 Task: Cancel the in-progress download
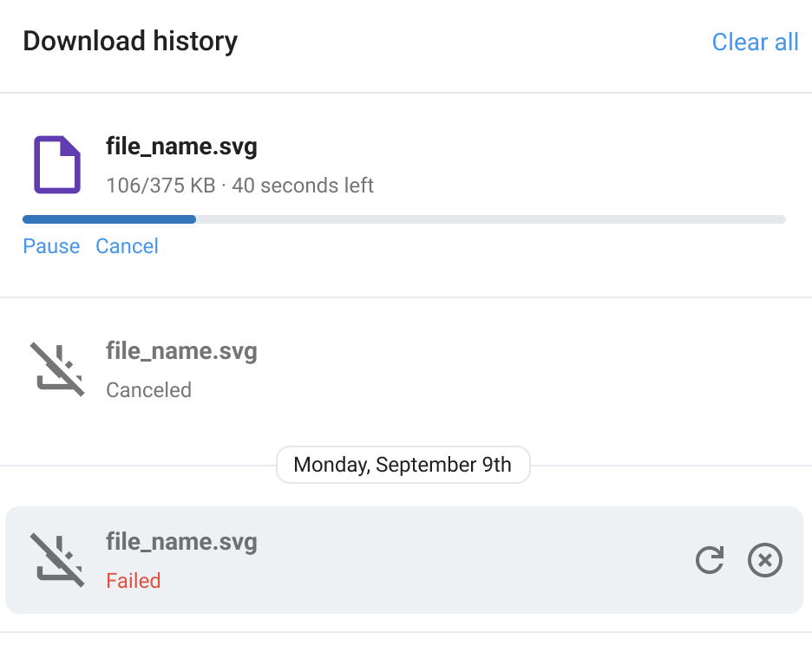point(127,246)
